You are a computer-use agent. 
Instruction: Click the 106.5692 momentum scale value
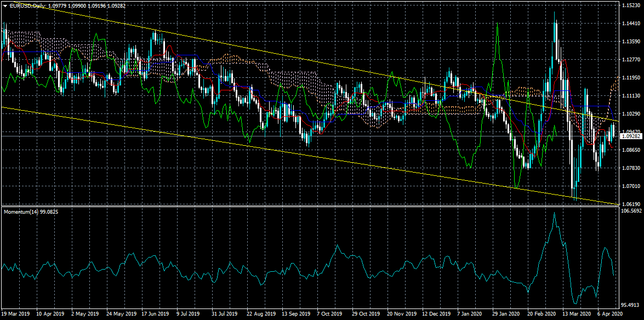pyautogui.click(x=632, y=210)
